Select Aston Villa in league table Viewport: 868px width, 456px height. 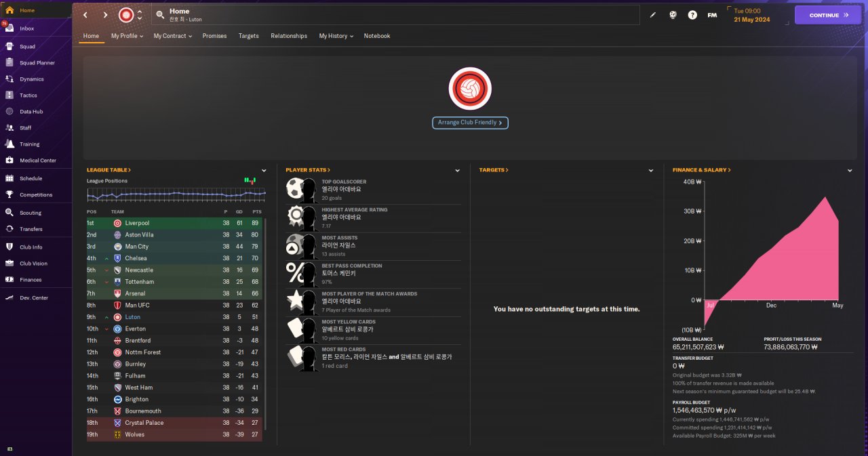pos(174,234)
